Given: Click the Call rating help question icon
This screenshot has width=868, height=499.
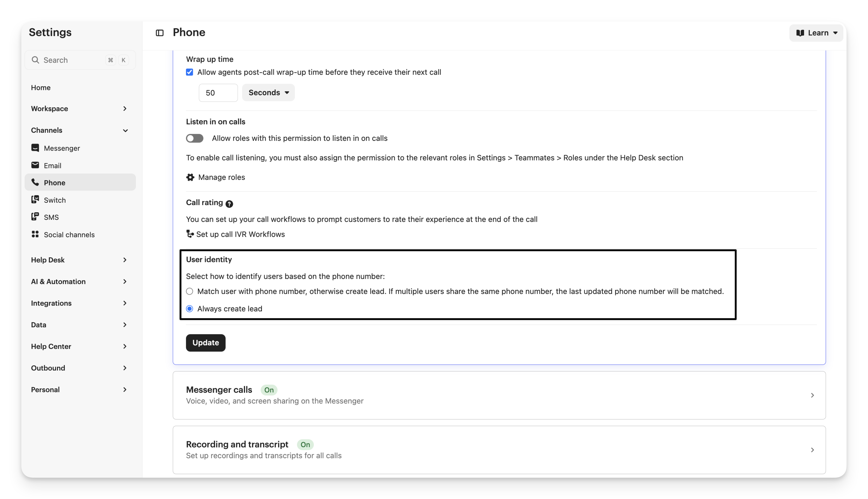Looking at the screenshot, I should point(230,204).
